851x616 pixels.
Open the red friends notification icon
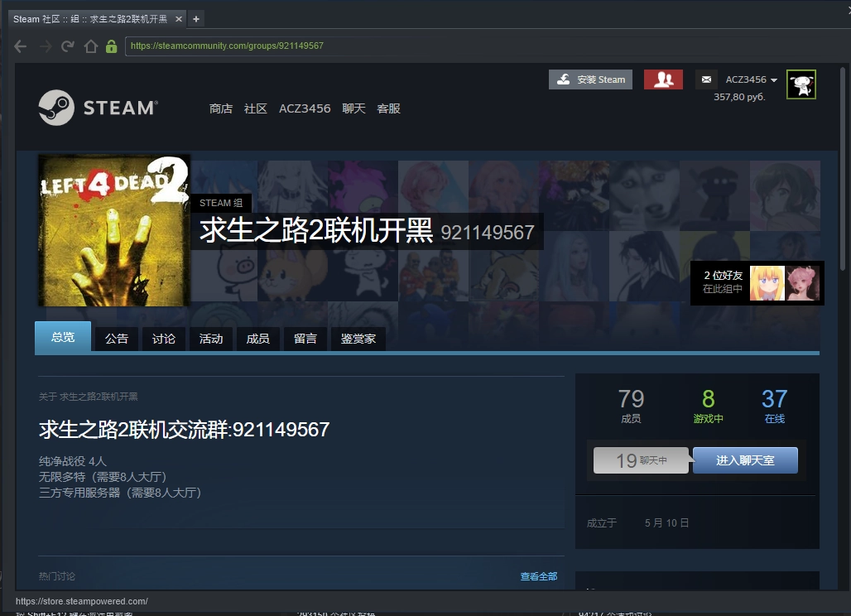[663, 79]
